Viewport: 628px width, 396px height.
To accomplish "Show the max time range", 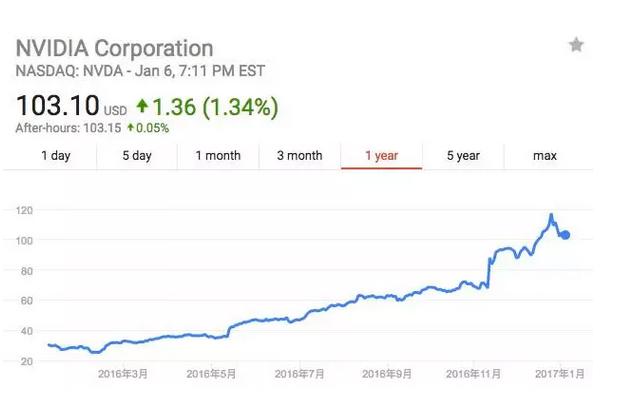I will [x=545, y=155].
